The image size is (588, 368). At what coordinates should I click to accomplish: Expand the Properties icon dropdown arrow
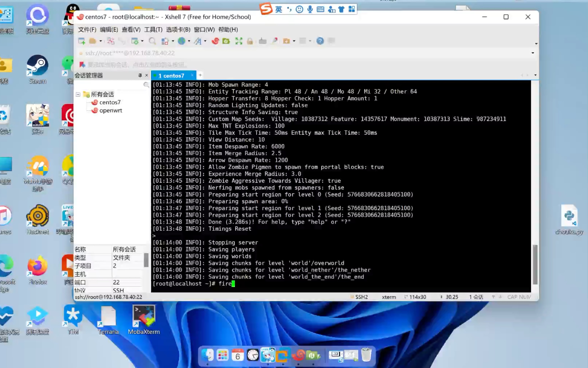point(142,41)
